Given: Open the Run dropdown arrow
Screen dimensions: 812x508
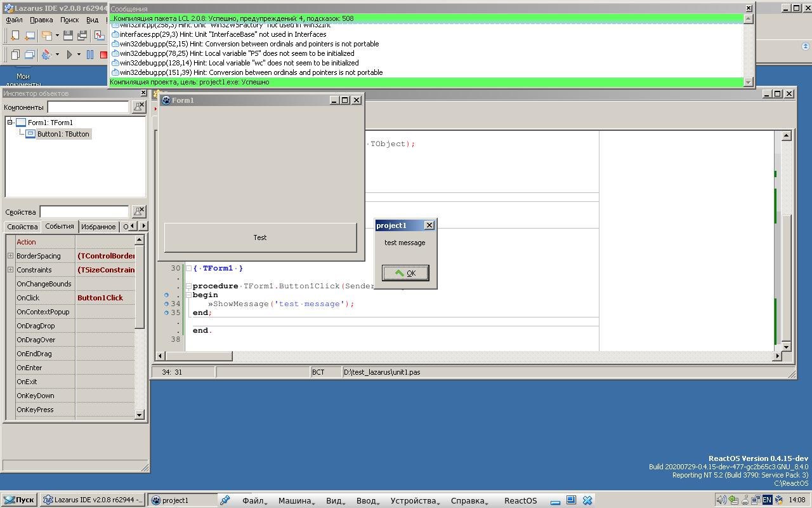Looking at the screenshot, I should tap(79, 55).
